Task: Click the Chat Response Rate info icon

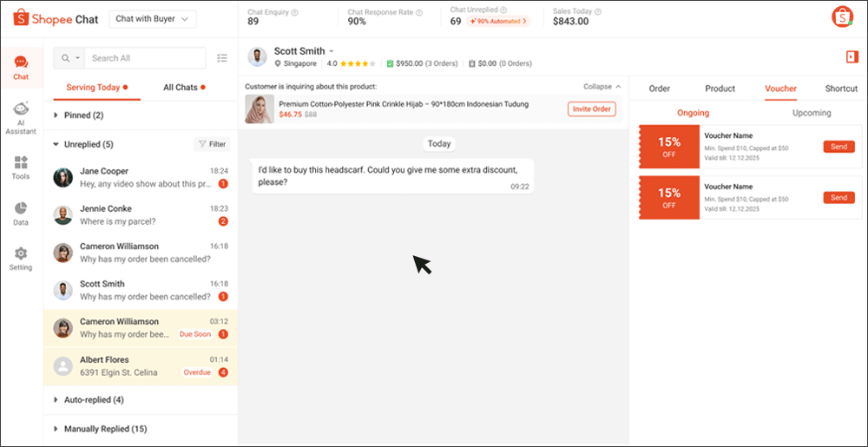Action: (x=419, y=11)
